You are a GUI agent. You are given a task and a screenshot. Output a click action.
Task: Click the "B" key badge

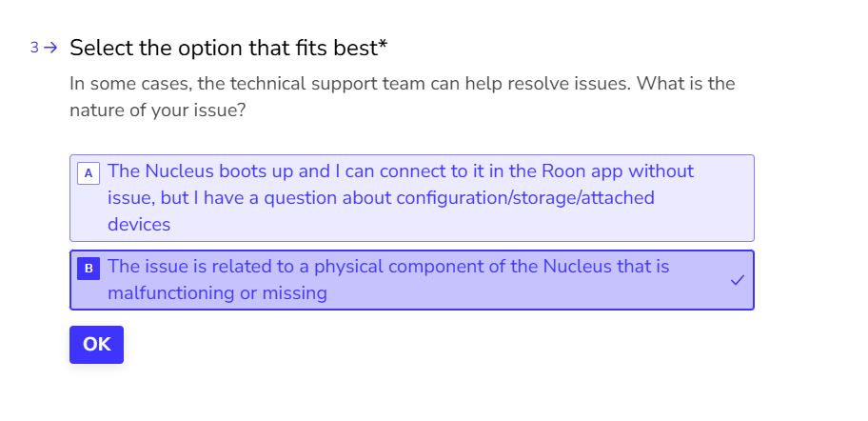[89, 269]
